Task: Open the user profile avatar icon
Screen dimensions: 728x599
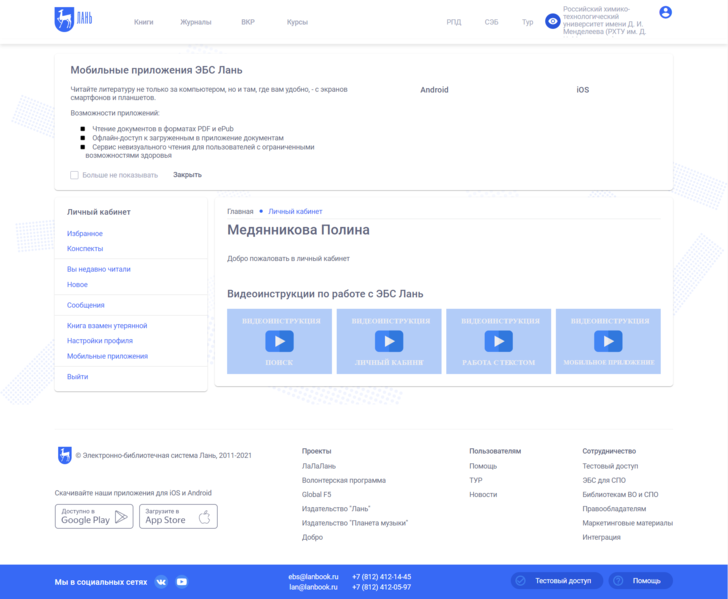Action: 665,12
